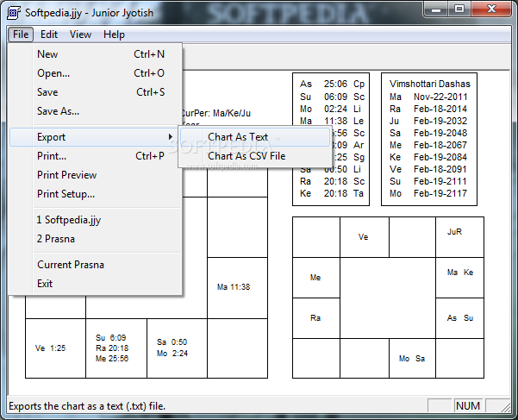
Task: Choose Chart As CSV File option
Action: pos(254,155)
